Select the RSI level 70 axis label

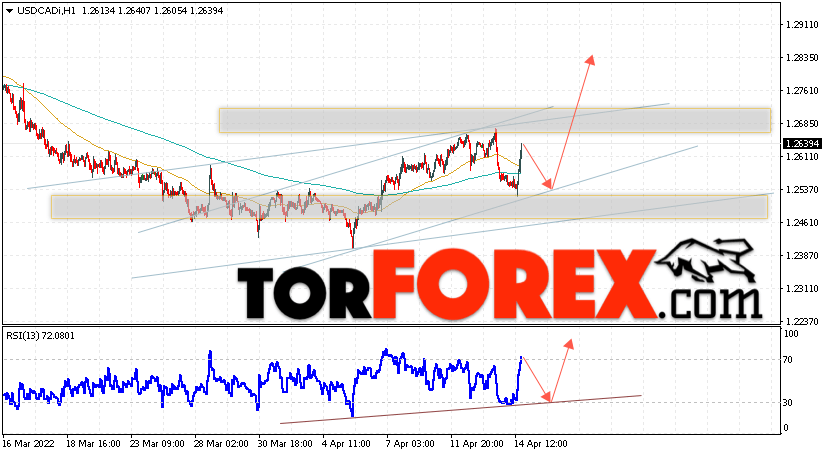(x=788, y=360)
